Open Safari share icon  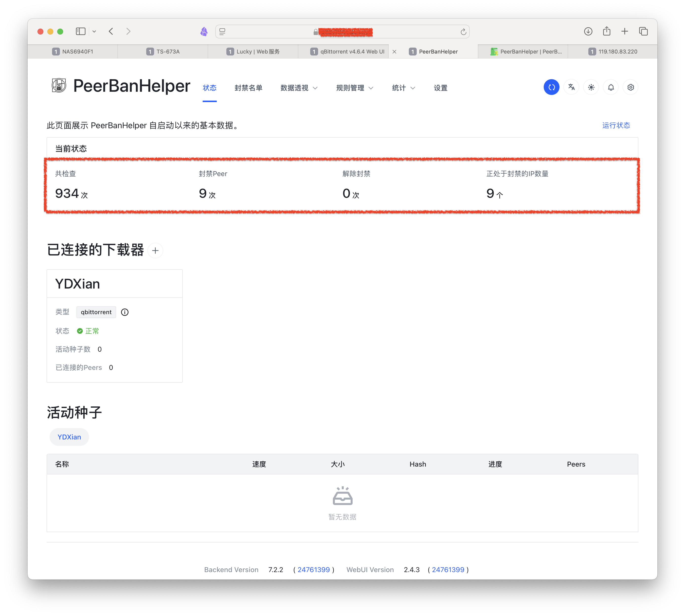click(x=607, y=31)
